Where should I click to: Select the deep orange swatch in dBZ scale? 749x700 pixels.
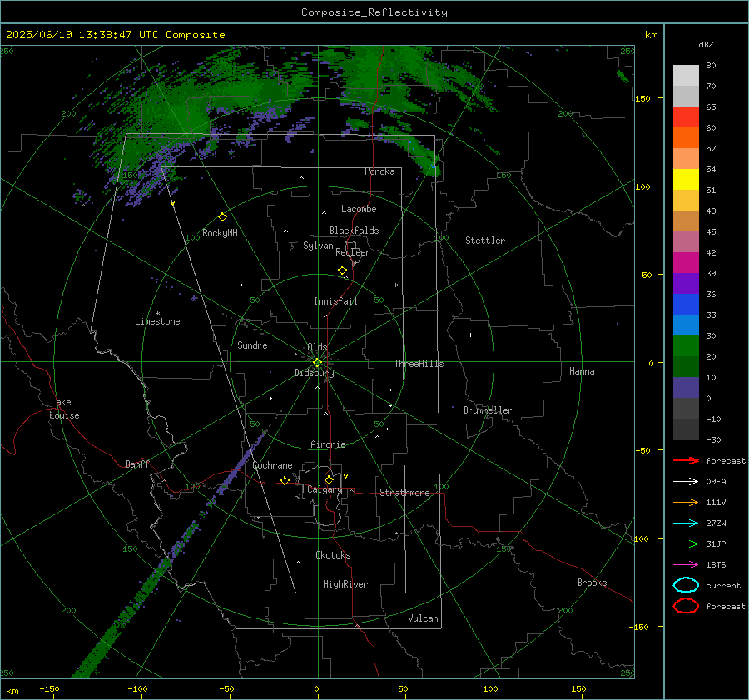pos(686,137)
